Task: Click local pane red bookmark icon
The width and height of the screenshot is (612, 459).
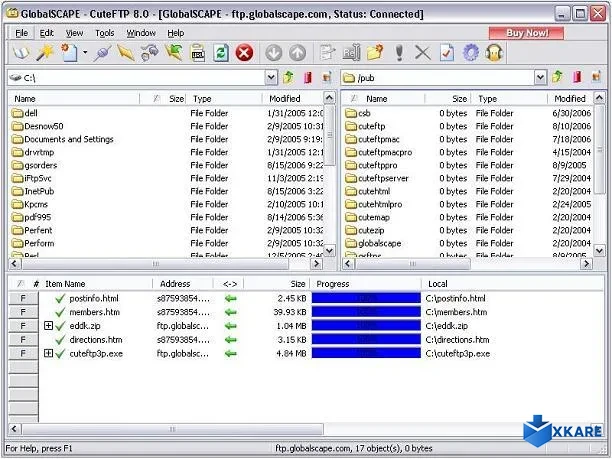Action: click(308, 77)
